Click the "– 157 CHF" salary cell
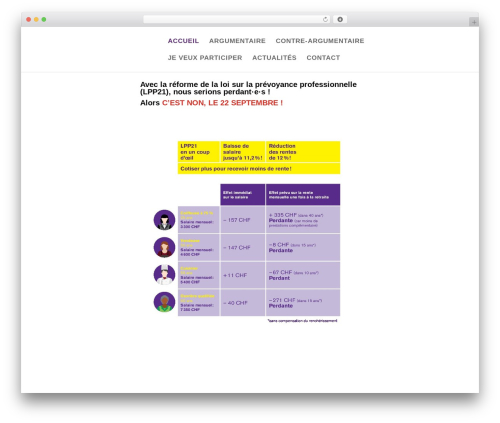This screenshot has width=500, height=423. [x=243, y=220]
